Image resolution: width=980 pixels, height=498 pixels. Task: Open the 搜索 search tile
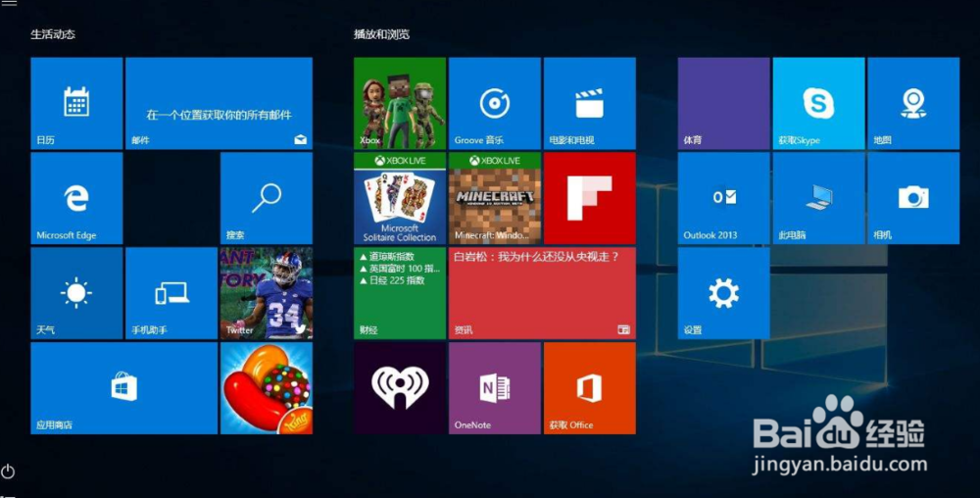tap(267, 198)
